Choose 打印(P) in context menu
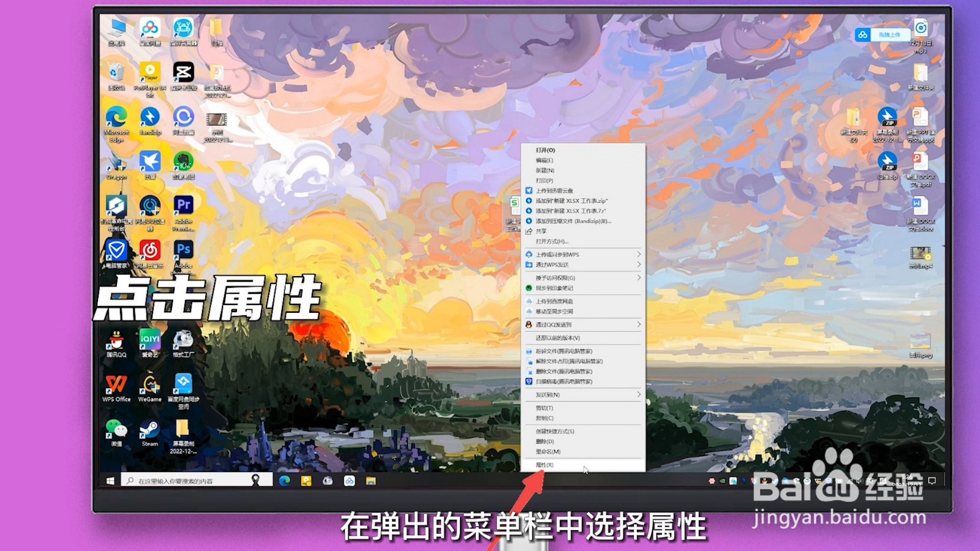The width and height of the screenshot is (980, 551). point(582,181)
